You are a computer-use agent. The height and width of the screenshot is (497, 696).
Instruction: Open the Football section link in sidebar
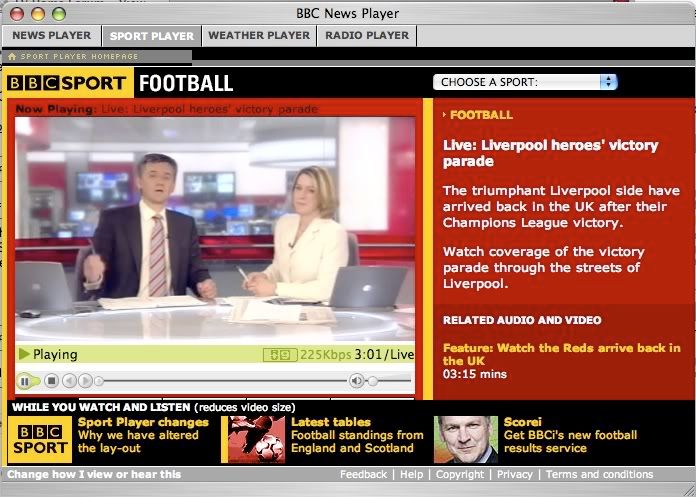click(481, 115)
